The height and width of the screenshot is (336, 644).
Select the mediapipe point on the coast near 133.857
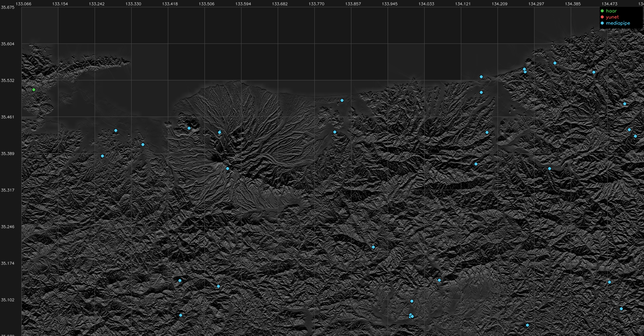point(342,101)
